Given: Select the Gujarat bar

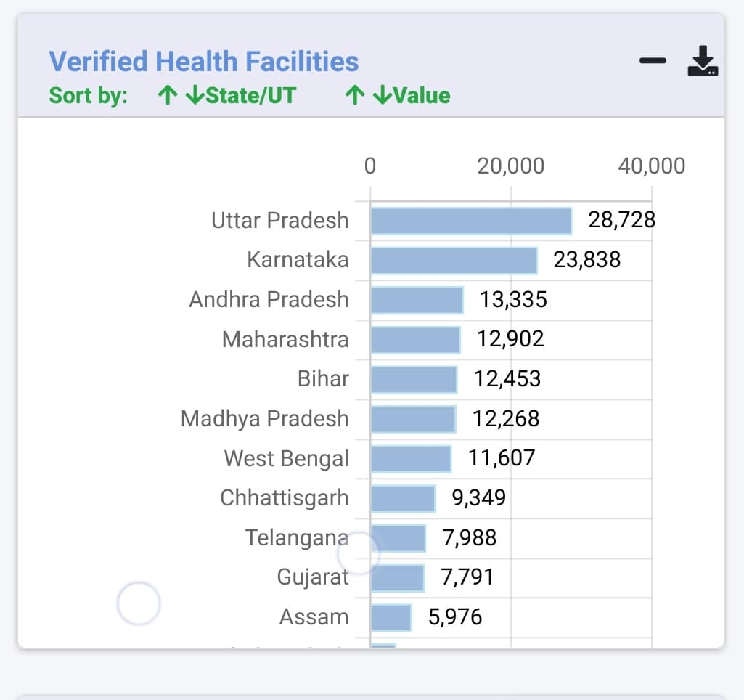Looking at the screenshot, I should [398, 577].
